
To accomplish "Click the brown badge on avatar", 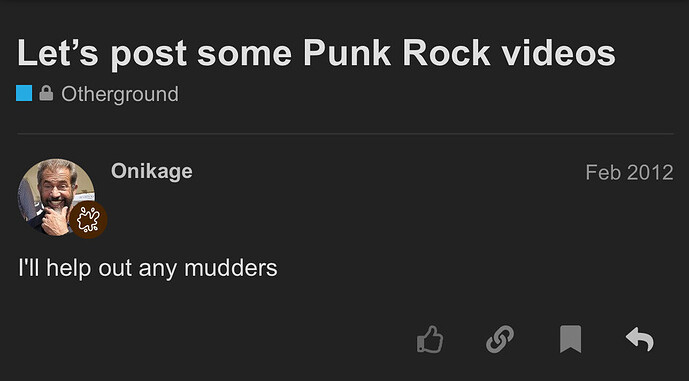I will coord(88,220).
